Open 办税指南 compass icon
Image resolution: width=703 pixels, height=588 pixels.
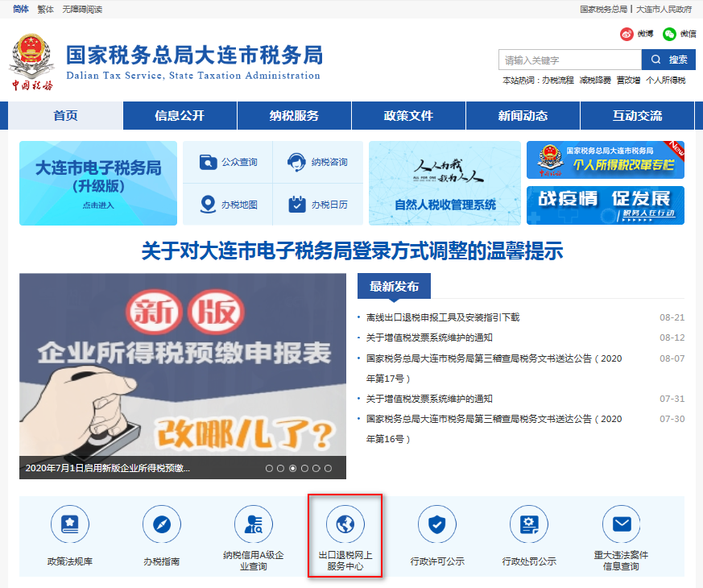162,524
